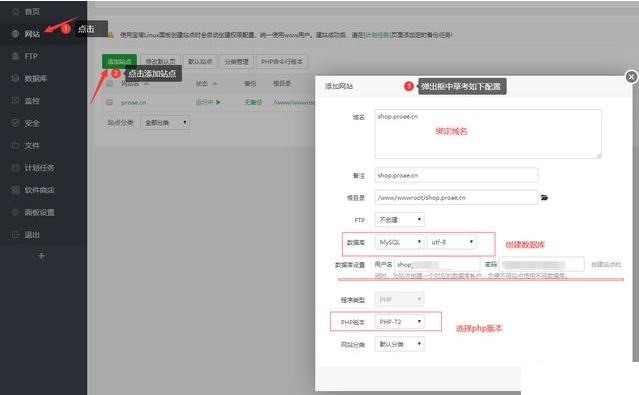Click the database 用户名 input field
The width and height of the screenshot is (639, 395).
click(437, 265)
